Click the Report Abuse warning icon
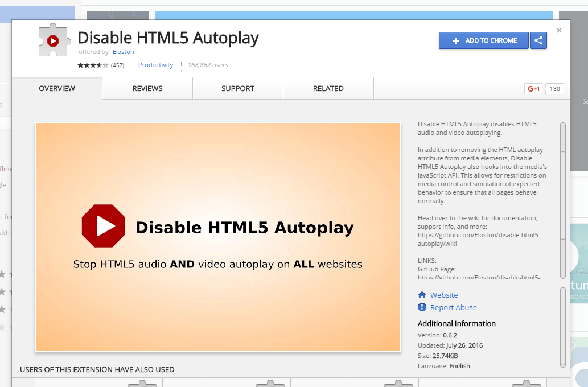This screenshot has width=588, height=387. pyautogui.click(x=422, y=307)
